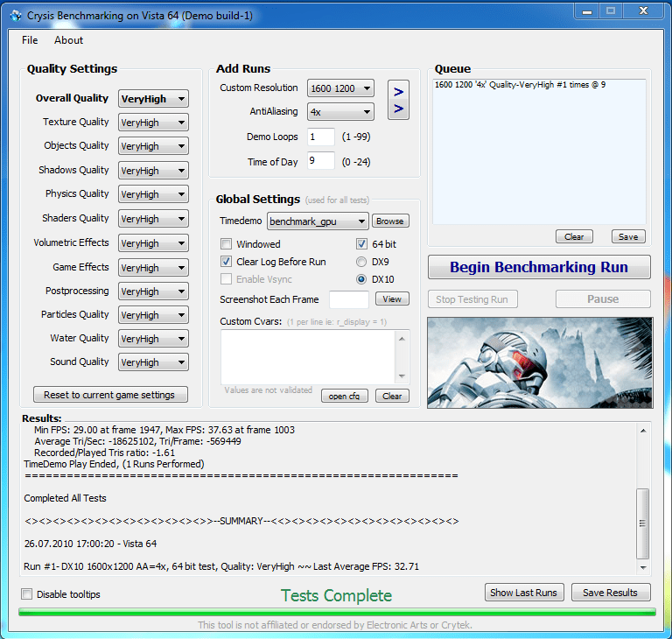Open the Shaders Quality dropdown

click(x=153, y=218)
